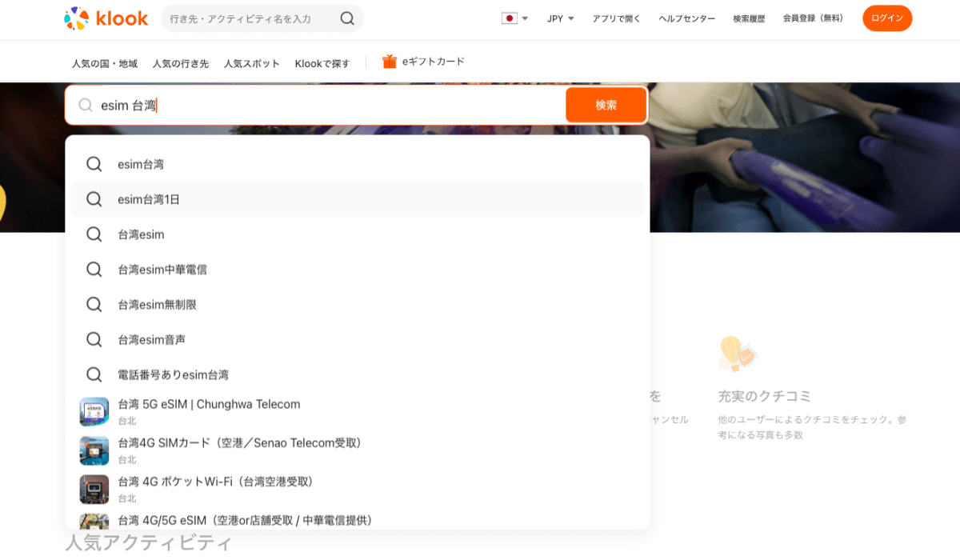Open 台湾 4G/5G eSIM 中華電信提供 result
960x560 pixels.
coord(358,520)
